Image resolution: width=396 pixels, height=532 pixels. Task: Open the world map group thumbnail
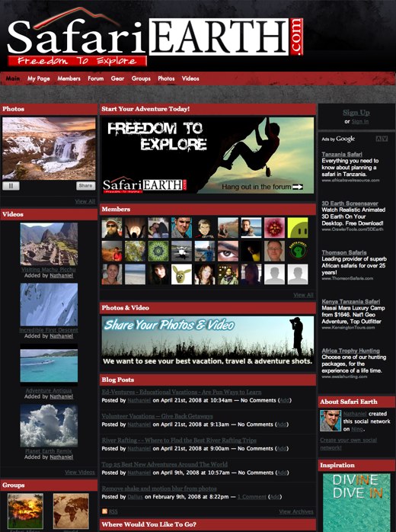click(x=71, y=511)
